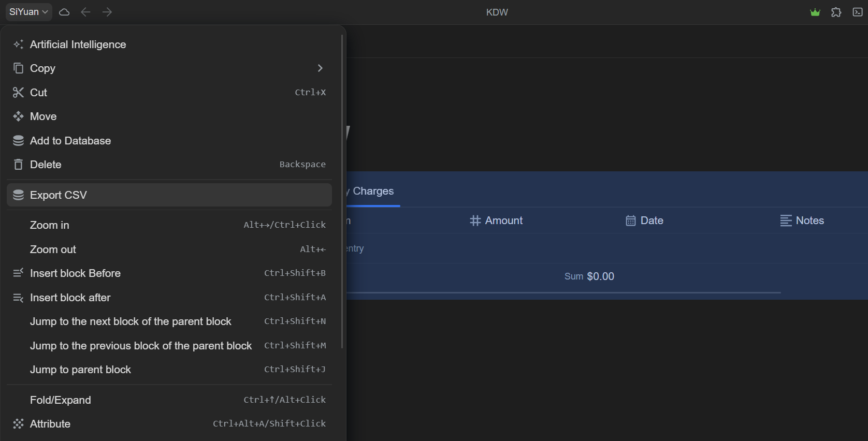Delete the block via the menu
This screenshot has width=868, height=441.
(x=46, y=165)
